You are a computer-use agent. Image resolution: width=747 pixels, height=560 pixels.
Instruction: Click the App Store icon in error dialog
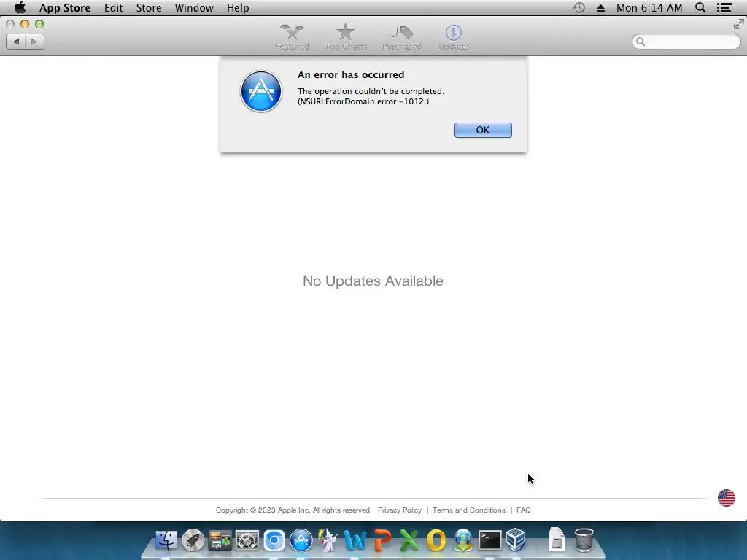click(261, 91)
